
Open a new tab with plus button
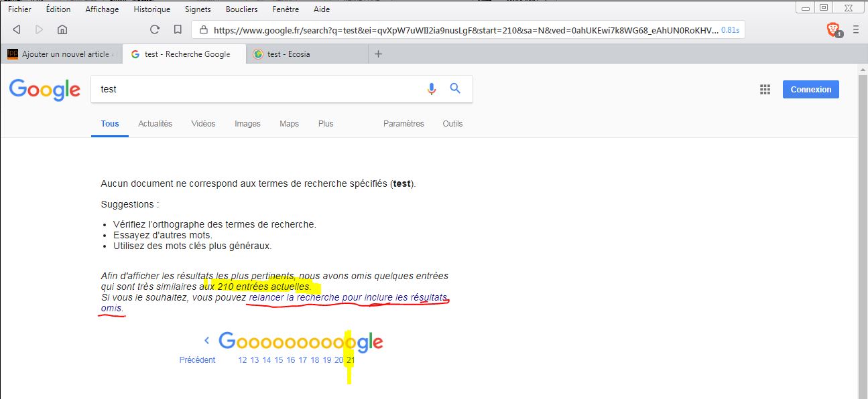378,54
